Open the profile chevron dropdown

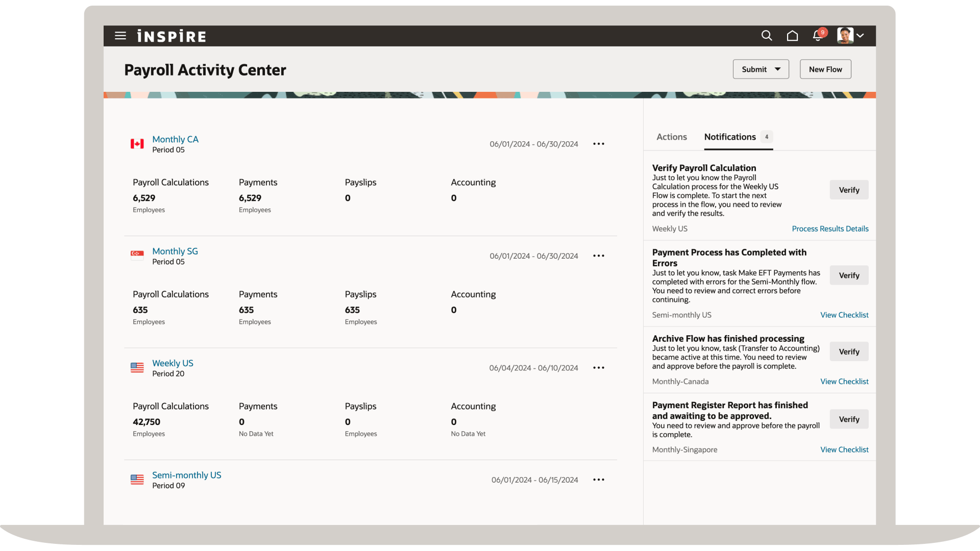click(861, 36)
